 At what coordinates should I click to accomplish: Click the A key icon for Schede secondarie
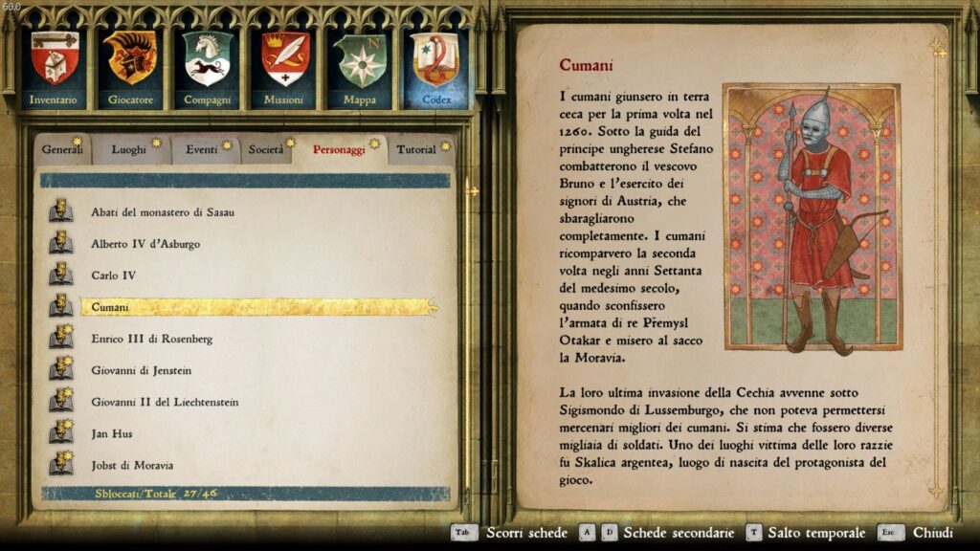tap(587, 532)
